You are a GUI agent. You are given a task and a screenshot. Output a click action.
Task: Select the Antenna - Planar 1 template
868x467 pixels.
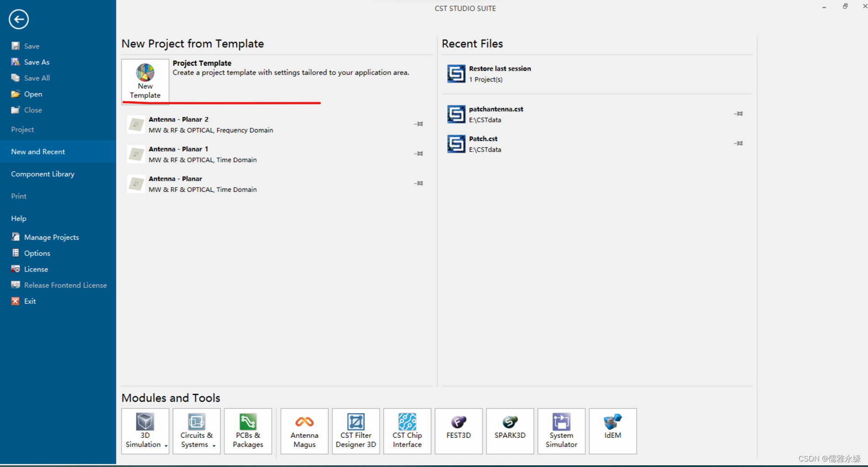point(277,154)
